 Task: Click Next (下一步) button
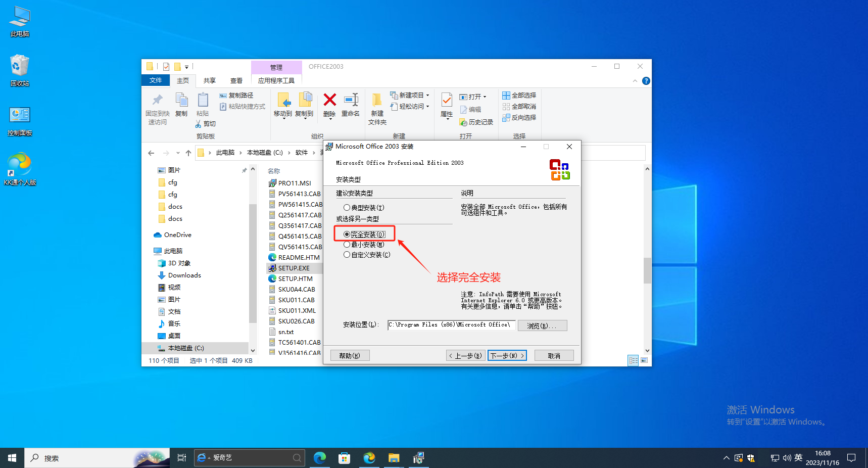pyautogui.click(x=507, y=356)
